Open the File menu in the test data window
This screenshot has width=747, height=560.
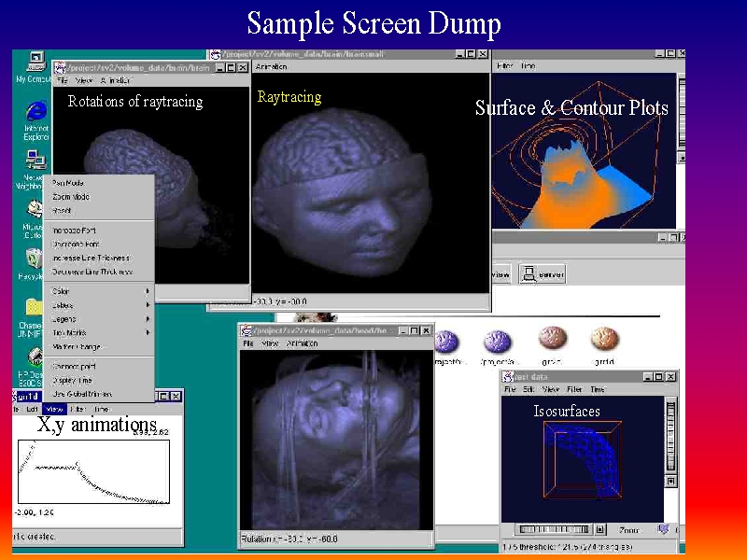click(510, 389)
